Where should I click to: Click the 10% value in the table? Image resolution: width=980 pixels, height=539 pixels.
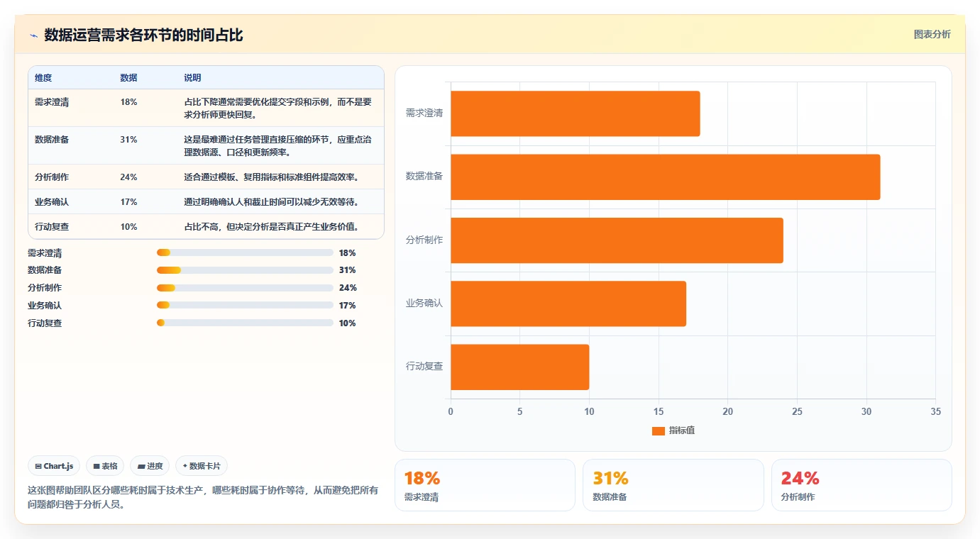(128, 227)
